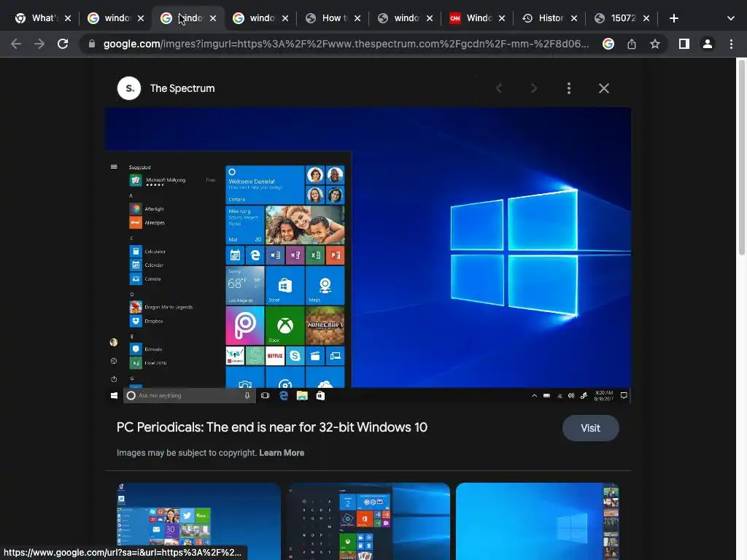Screen dimensions: 747x560
Task: Close the CNN tab
Action: pyautogui.click(x=502, y=18)
